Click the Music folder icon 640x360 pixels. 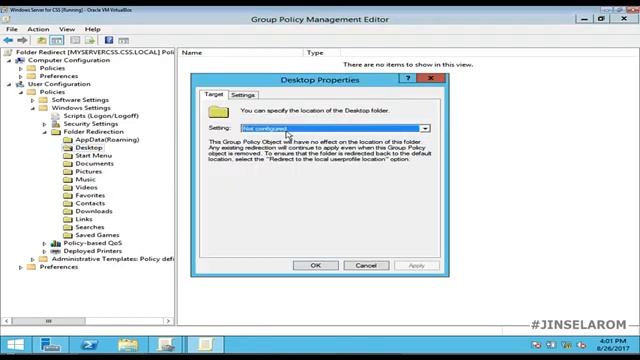(68, 180)
